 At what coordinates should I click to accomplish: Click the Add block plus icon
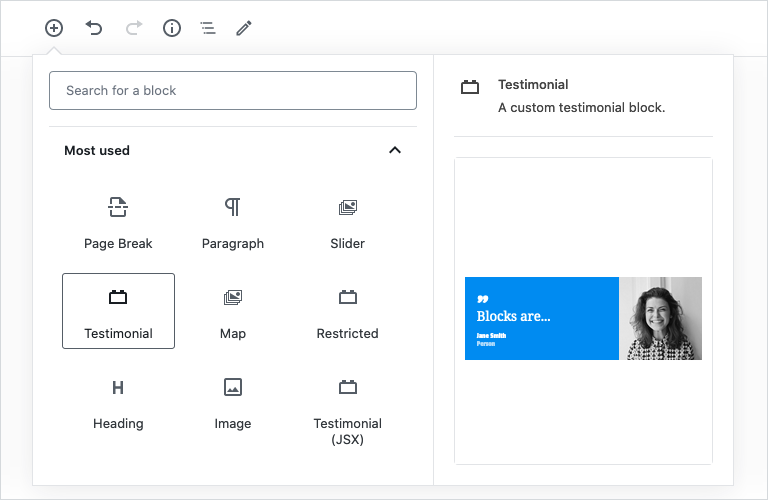[x=54, y=28]
